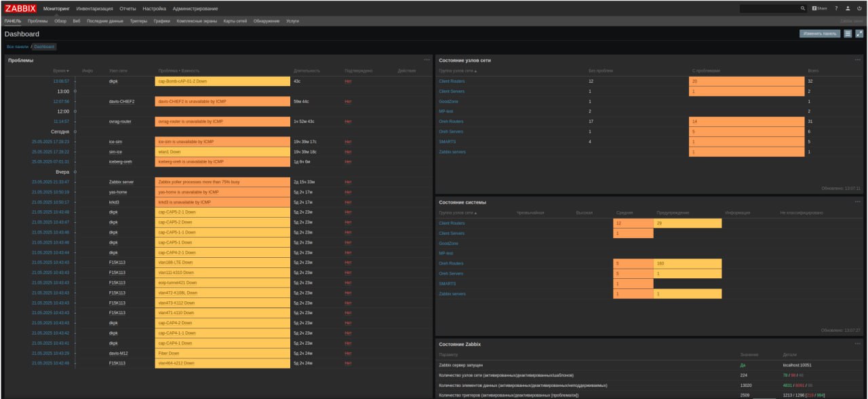Follow the Все панели breadcrumb link
The image size is (868, 399).
coord(18,47)
